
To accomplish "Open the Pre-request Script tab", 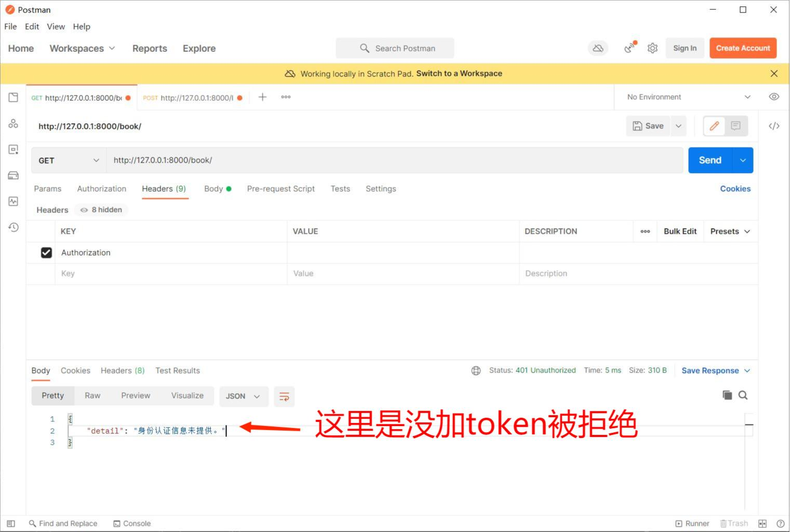I will click(x=280, y=189).
